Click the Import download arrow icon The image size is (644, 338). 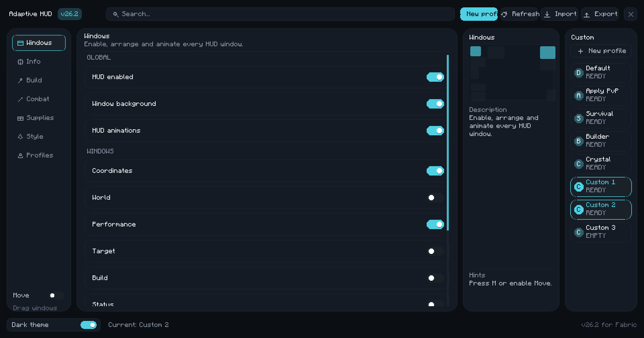pos(547,14)
